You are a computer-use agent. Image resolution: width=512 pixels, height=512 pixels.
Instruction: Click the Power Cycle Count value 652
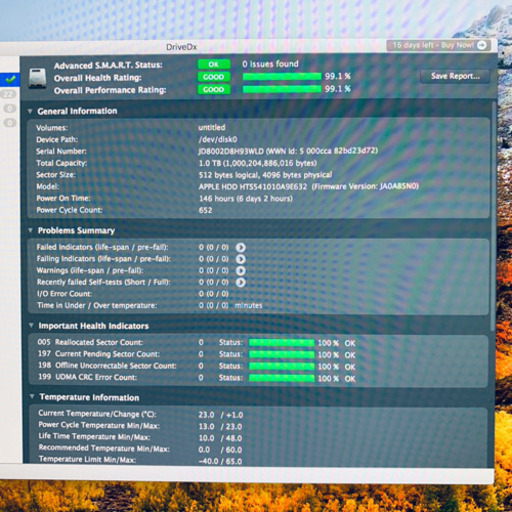click(x=205, y=210)
